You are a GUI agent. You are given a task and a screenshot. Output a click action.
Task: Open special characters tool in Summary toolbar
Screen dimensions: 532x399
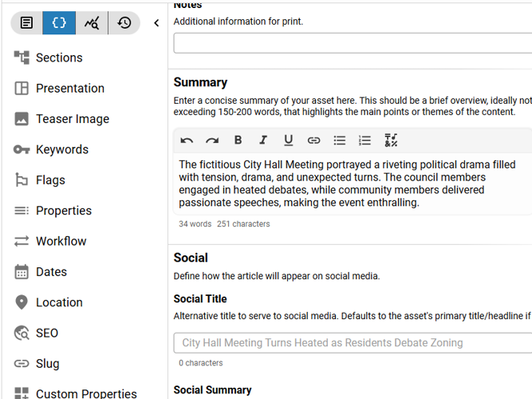click(x=391, y=140)
